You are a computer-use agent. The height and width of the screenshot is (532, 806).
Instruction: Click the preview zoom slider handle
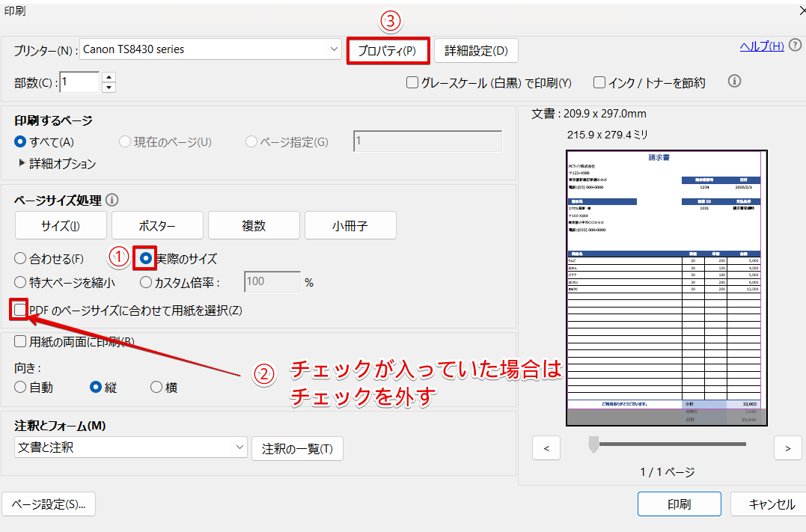tap(593, 445)
